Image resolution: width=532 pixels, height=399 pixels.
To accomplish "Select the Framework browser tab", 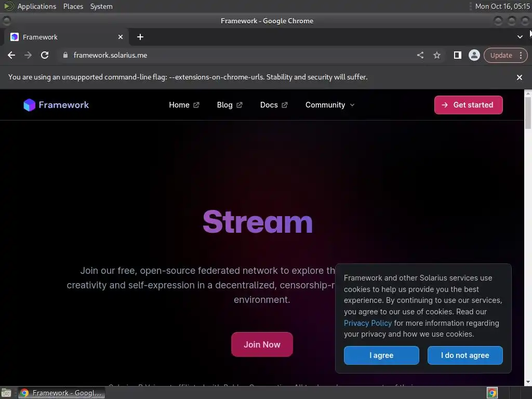I will [66, 37].
